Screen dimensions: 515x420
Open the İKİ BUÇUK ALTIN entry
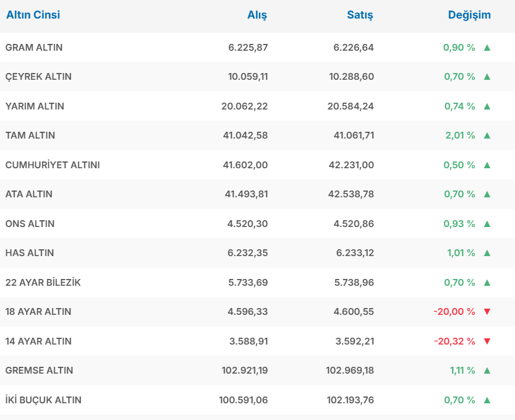click(x=43, y=400)
